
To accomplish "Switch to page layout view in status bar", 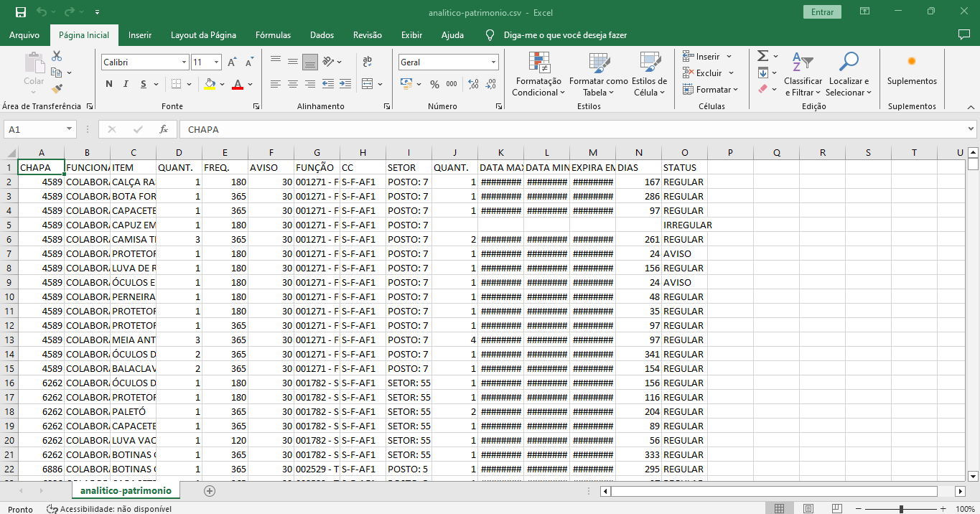I will click(x=808, y=509).
